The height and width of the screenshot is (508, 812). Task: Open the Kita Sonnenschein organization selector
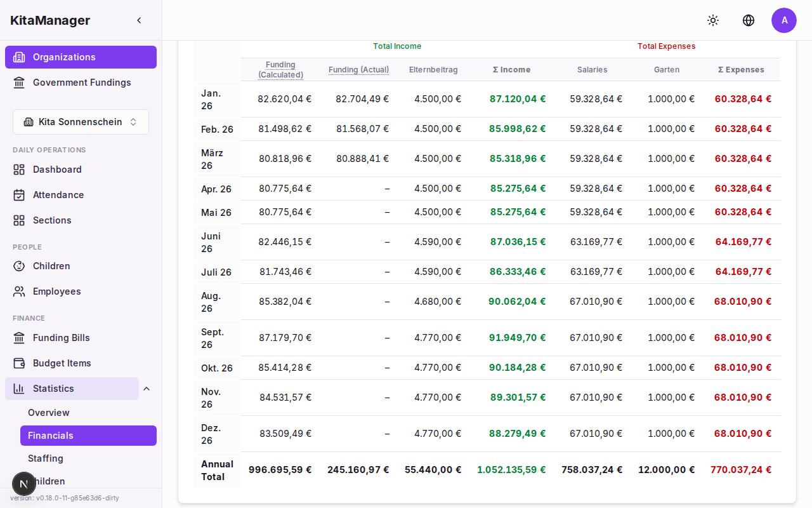[x=81, y=121]
